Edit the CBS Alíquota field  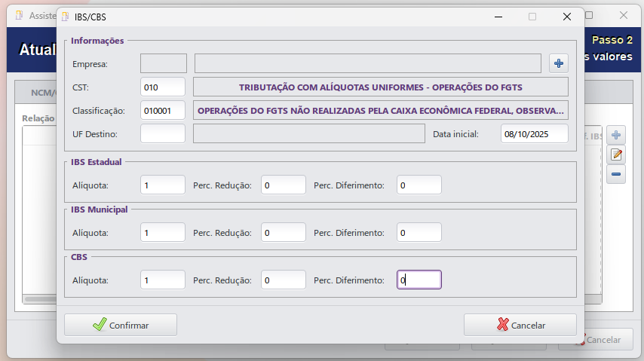(x=163, y=280)
